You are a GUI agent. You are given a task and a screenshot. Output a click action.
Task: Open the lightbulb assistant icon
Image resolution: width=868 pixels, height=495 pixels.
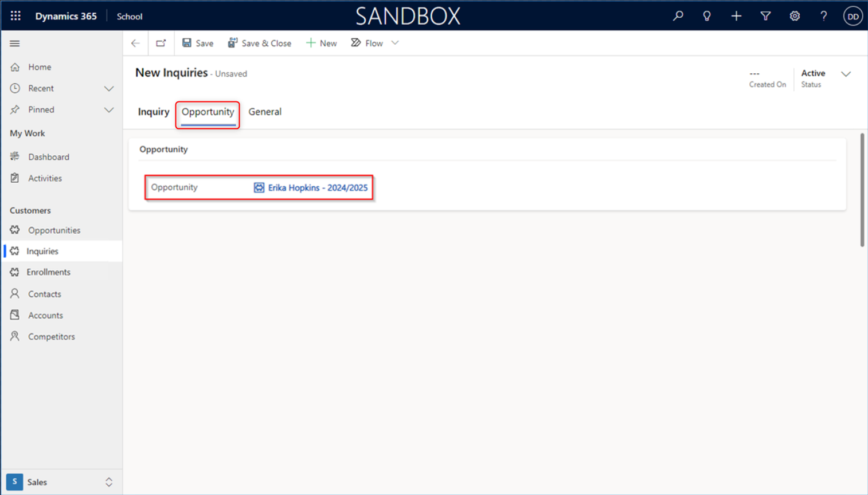click(x=707, y=16)
